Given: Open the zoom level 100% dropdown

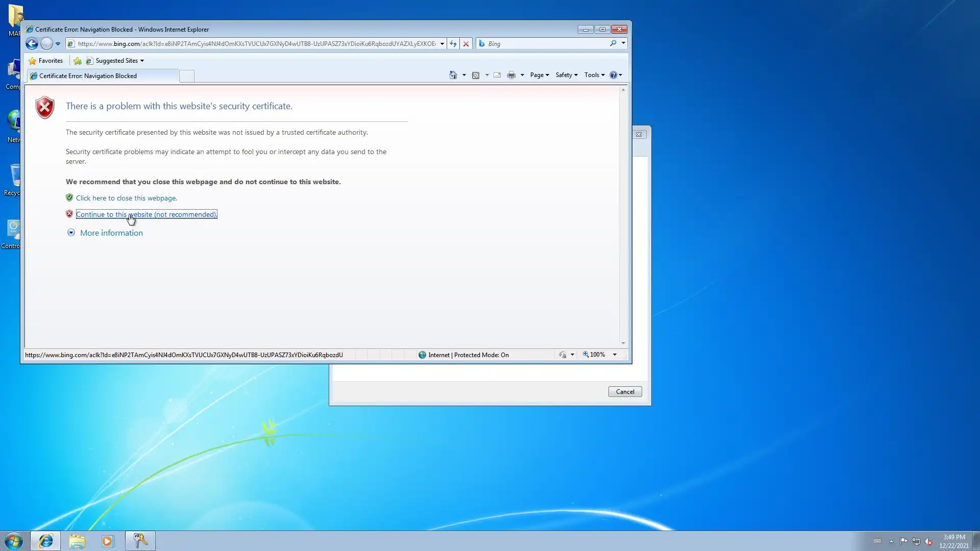Looking at the screenshot, I should (615, 355).
